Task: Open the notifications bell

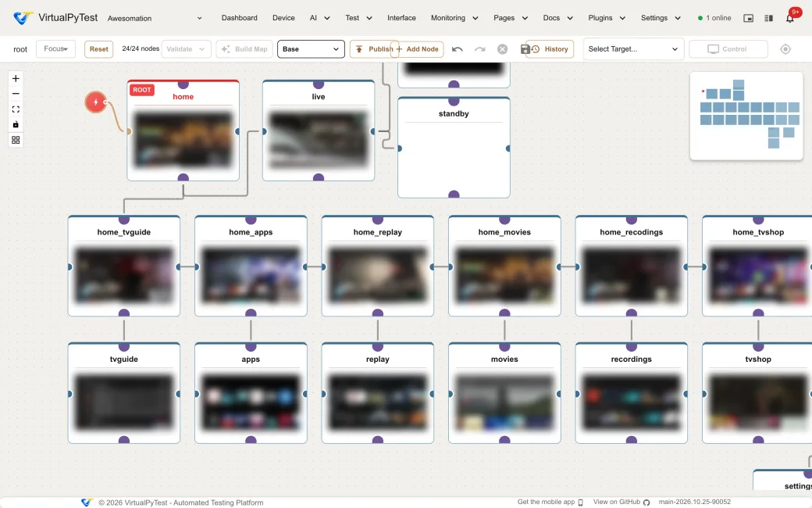Action: 789,18
